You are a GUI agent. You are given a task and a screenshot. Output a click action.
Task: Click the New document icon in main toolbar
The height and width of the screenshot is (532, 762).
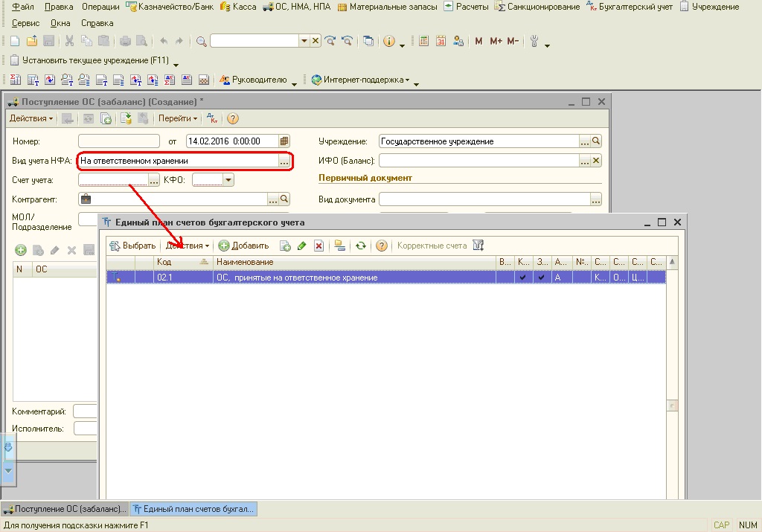point(15,42)
